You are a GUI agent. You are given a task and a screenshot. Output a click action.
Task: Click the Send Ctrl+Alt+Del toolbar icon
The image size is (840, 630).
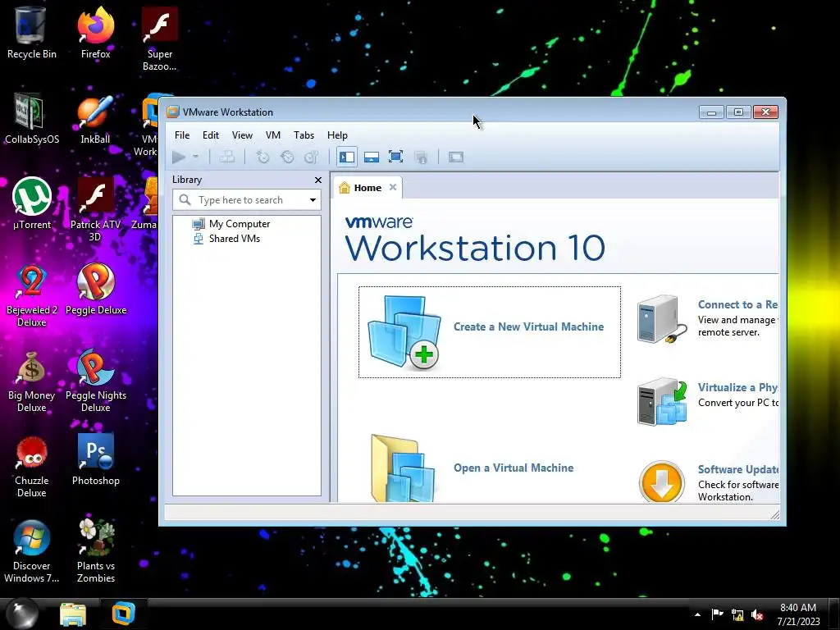(x=227, y=157)
